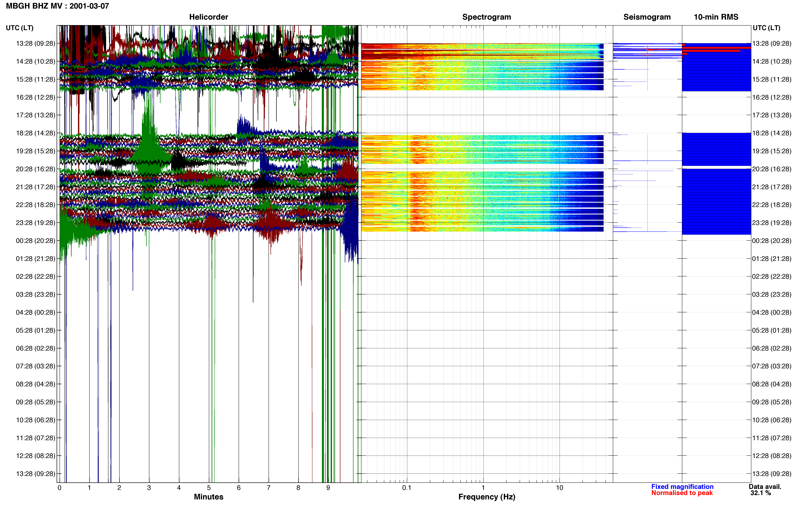Image resolution: width=812 pixels, height=508 pixels.
Task: Click 18:28 (14:28) on the helicorder time axis
Action: [x=36, y=133]
